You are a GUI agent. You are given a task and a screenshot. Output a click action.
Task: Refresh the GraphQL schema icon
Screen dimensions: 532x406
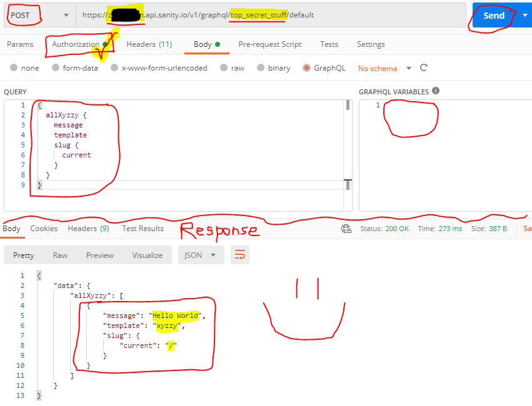click(x=423, y=68)
